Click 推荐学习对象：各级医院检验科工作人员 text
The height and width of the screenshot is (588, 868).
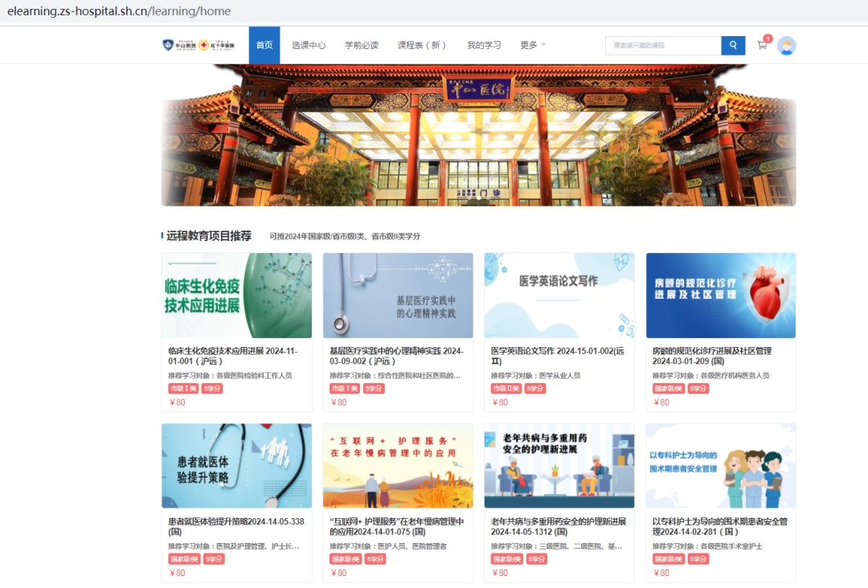(x=230, y=375)
